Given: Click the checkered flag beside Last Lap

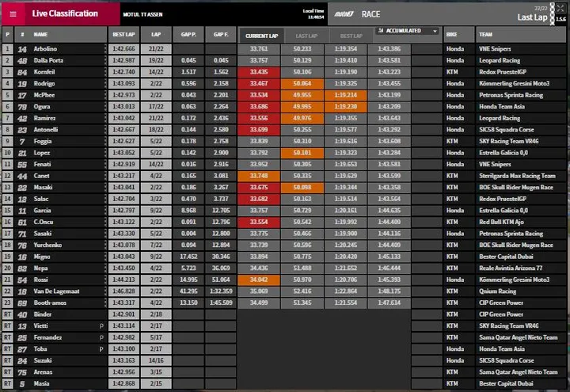Looking at the screenshot, I should (553, 14).
